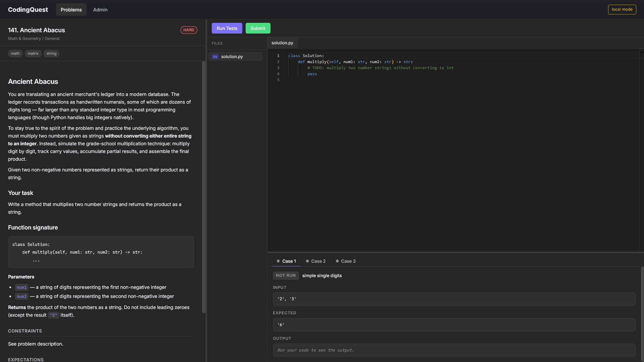Viewport: 644px width, 362px height.
Task: Select the Case 1 tab
Action: tap(287, 261)
